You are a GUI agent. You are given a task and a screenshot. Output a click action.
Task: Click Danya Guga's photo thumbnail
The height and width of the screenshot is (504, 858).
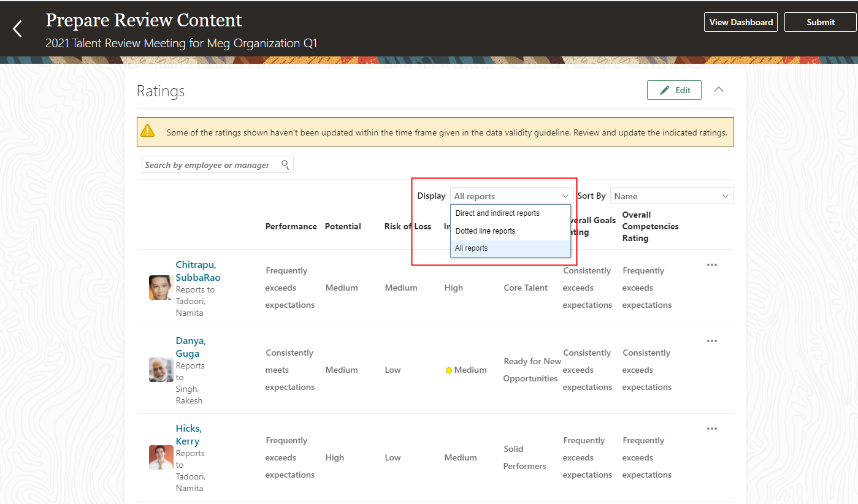coord(161,370)
